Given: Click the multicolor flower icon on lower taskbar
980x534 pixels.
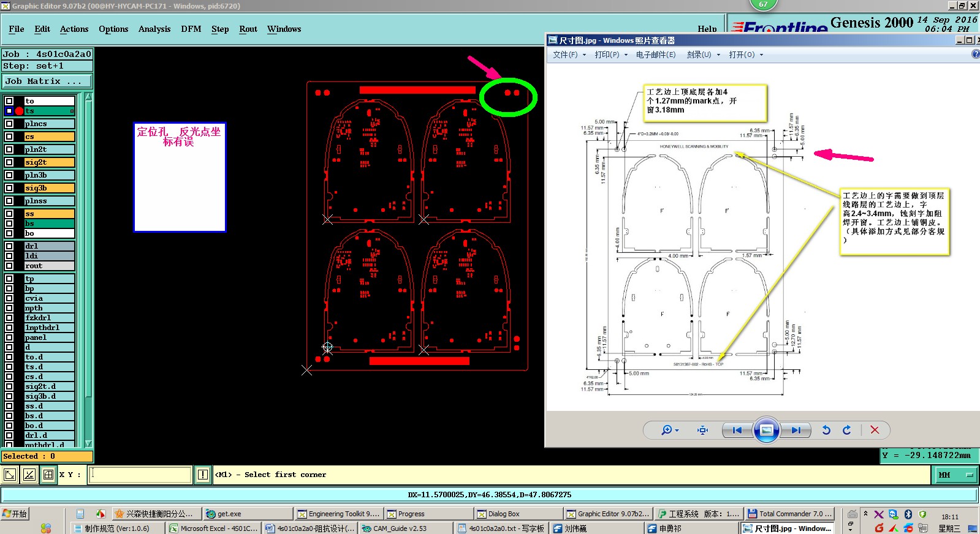Looking at the screenshot, I should (x=46, y=528).
